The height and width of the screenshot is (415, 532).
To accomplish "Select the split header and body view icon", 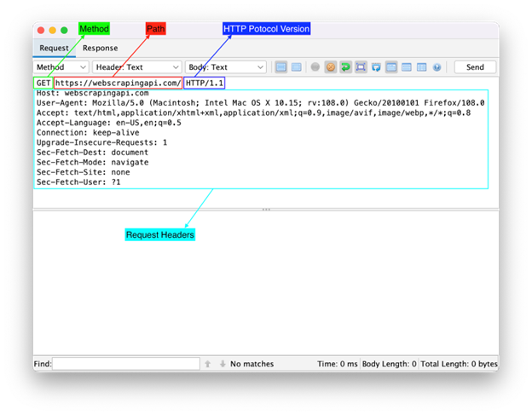I will 281,66.
